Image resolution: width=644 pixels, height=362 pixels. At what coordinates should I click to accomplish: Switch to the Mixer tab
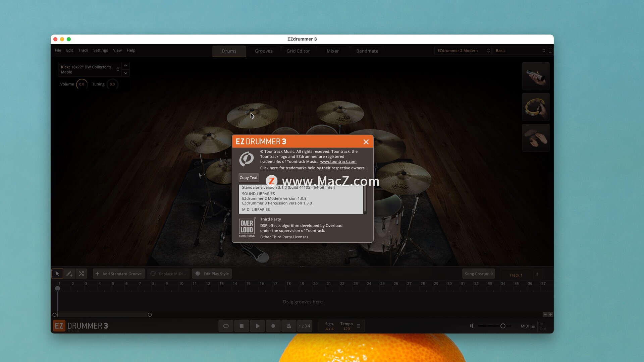point(333,51)
